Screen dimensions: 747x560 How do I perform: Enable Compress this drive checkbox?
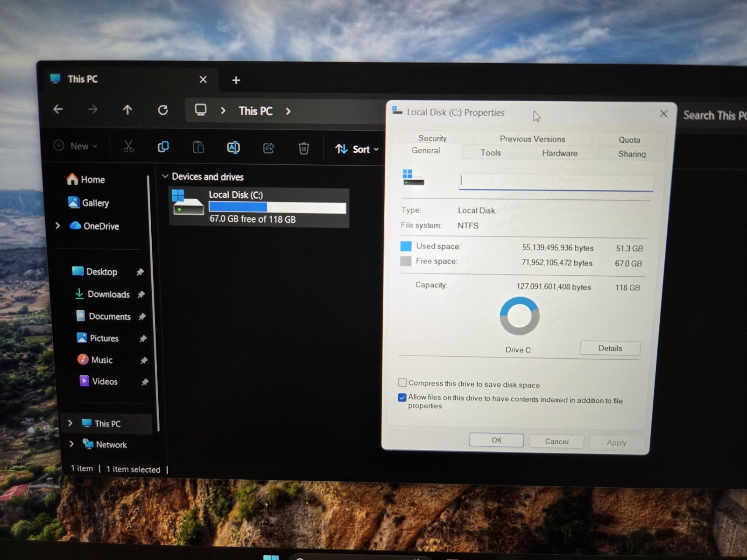[402, 383]
